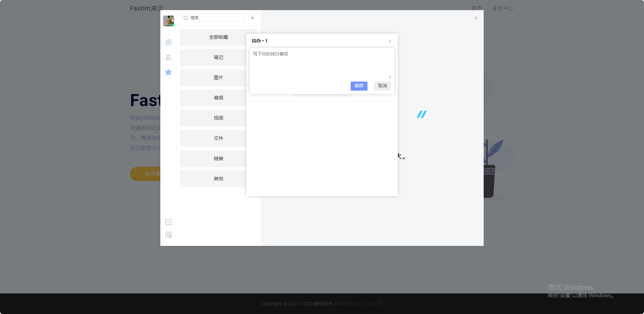Select the star favorites icon

168,72
